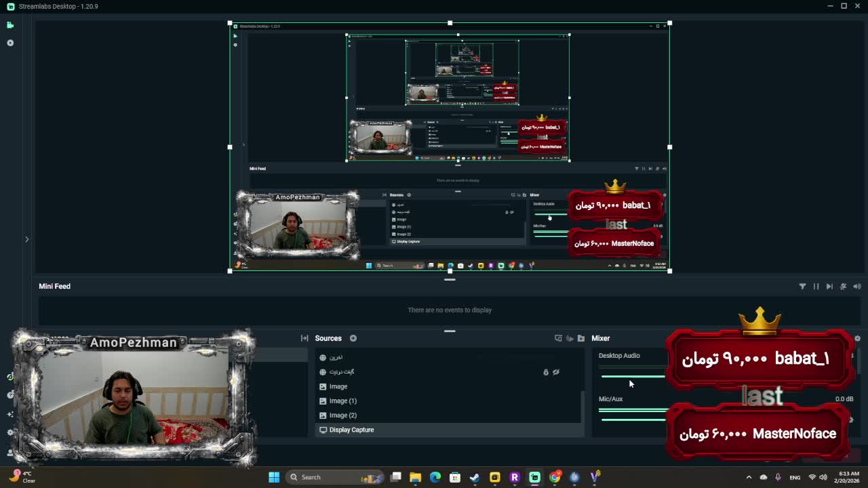The image size is (868, 488).
Task: Select the Image (1) source
Action: coord(342,401)
